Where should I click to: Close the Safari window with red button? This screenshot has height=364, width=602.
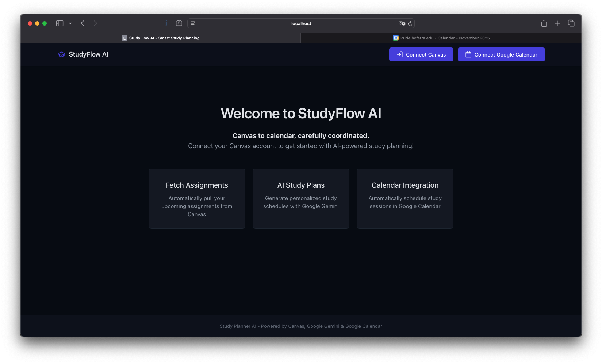pyautogui.click(x=30, y=23)
